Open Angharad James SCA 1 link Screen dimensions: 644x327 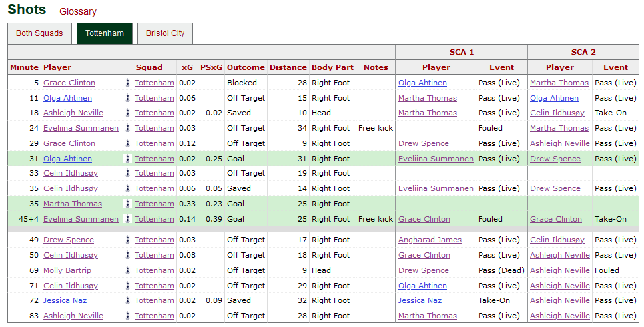(430, 240)
